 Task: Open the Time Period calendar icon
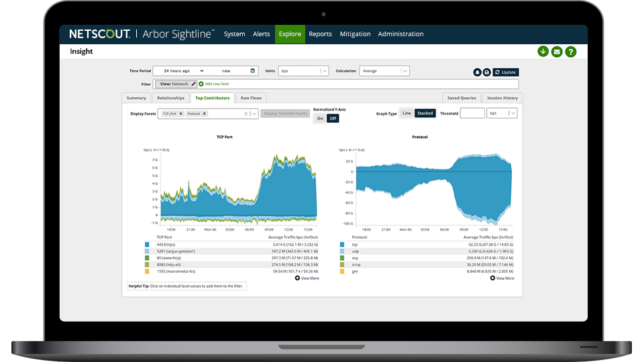pos(253,70)
